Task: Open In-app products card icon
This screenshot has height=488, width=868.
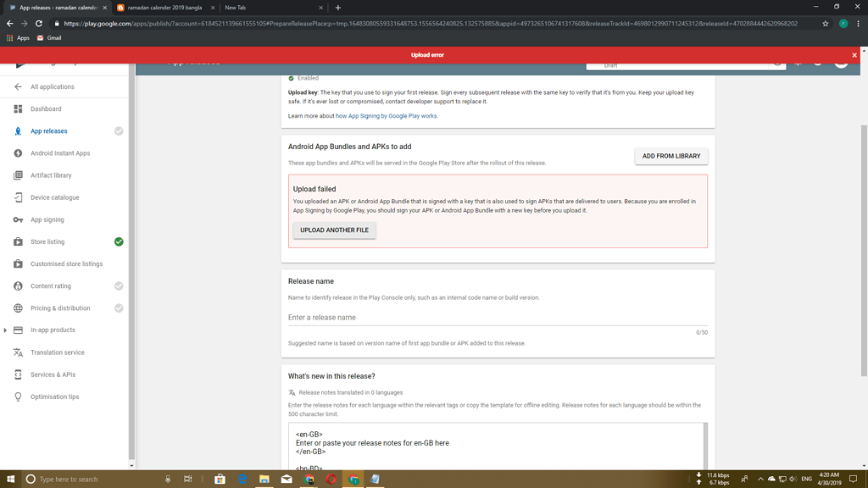Action: (x=19, y=330)
